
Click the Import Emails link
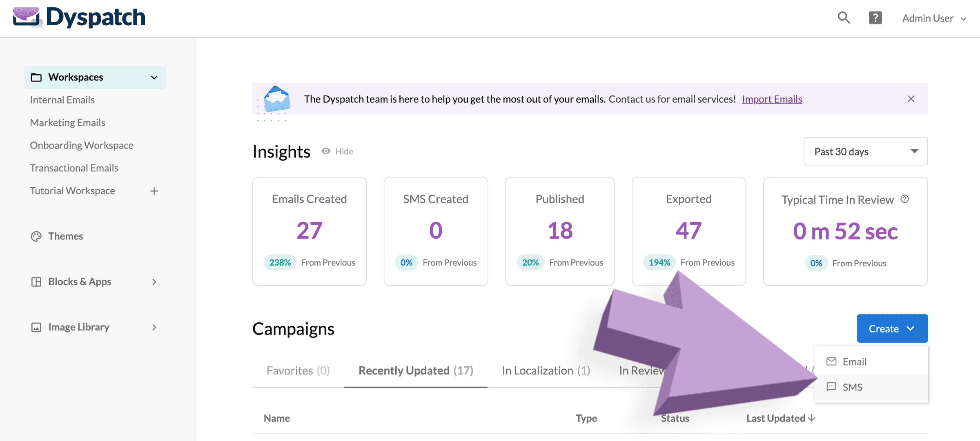772,99
